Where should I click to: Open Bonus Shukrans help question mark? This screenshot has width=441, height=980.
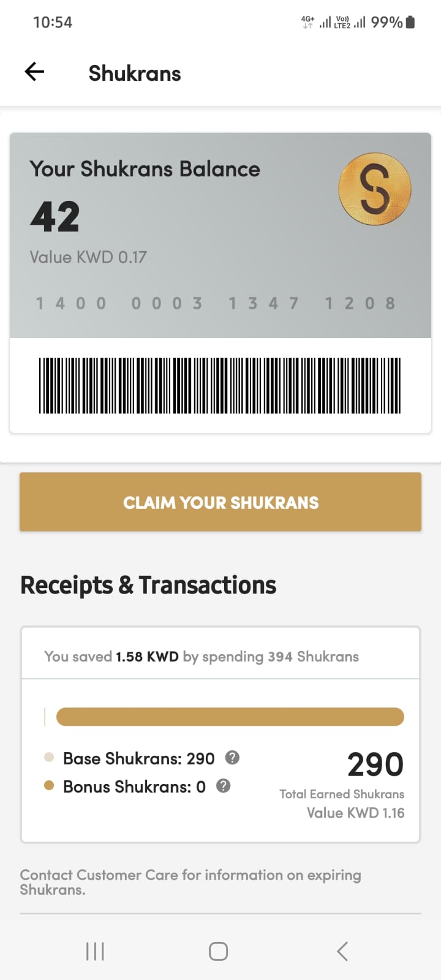pos(224,786)
